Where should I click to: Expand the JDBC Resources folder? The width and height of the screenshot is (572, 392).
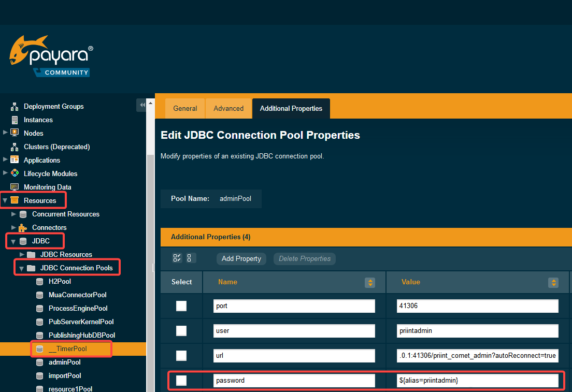coord(22,254)
